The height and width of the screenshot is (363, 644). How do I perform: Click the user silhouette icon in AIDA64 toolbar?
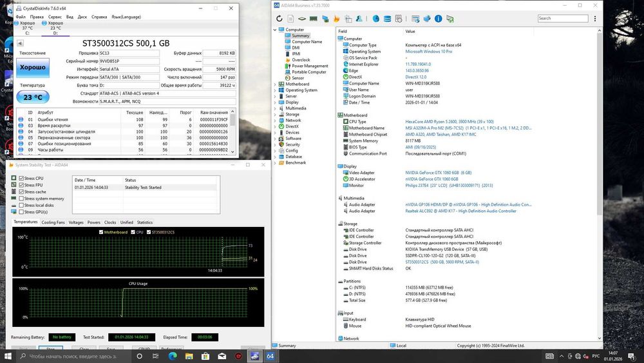[359, 19]
